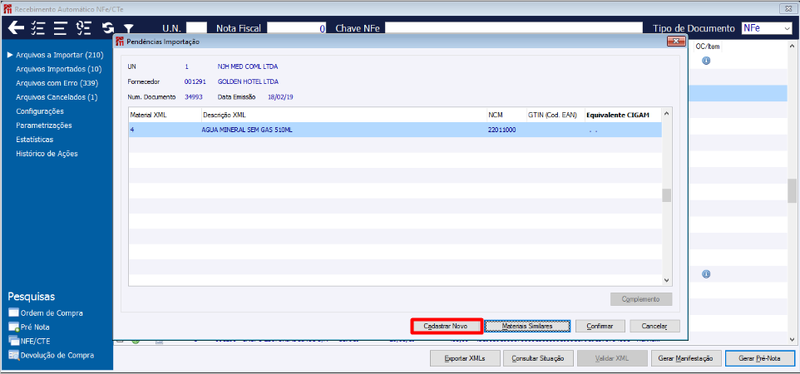Open Parametrizações in sidebar
This screenshot has height=374, width=800.
tap(44, 125)
